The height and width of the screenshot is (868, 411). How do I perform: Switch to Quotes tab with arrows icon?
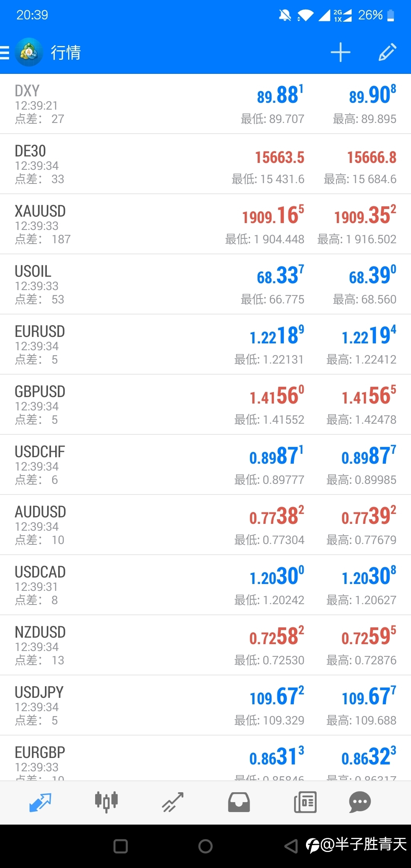[40, 802]
